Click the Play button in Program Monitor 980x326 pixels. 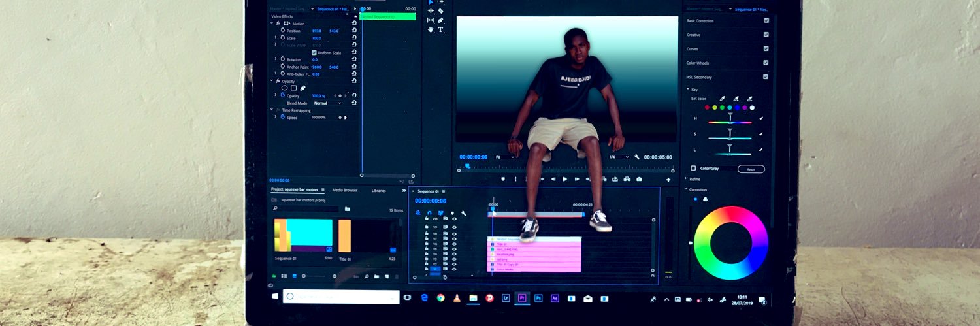(x=565, y=179)
